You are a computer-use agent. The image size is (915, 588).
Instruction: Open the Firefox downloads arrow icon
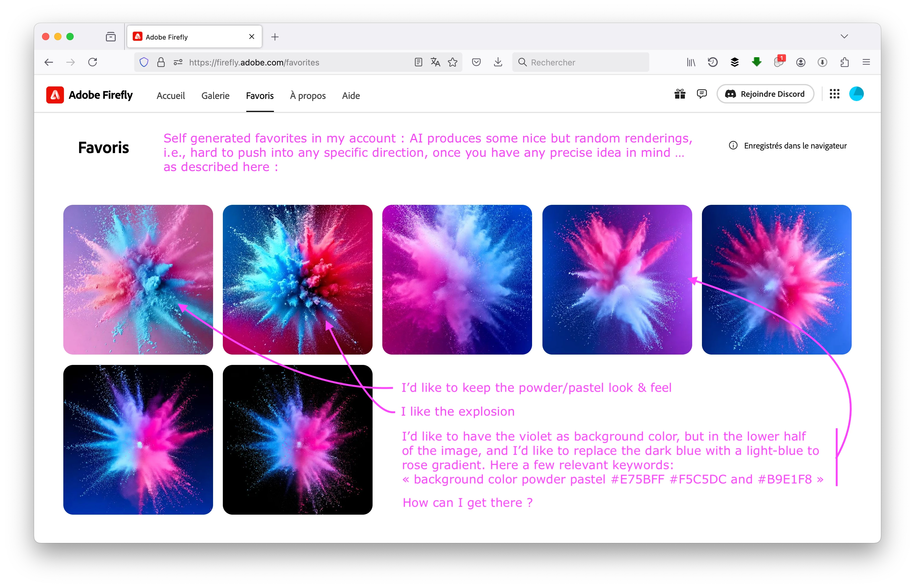(498, 62)
